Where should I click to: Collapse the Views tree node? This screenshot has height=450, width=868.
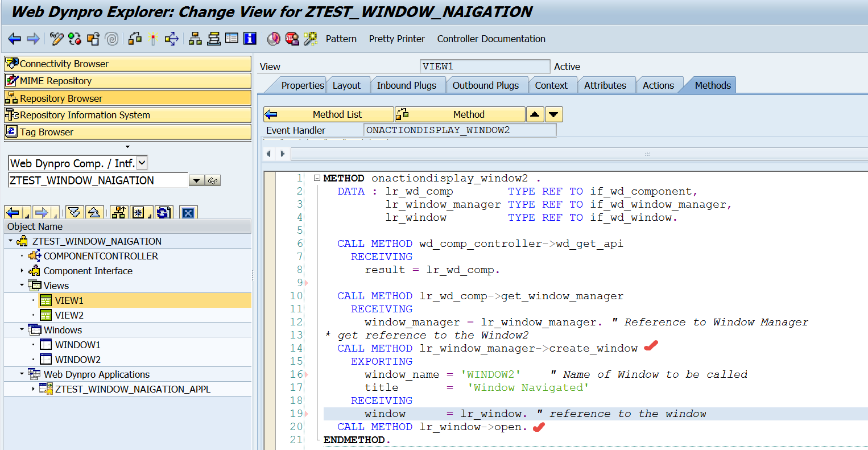tap(22, 285)
